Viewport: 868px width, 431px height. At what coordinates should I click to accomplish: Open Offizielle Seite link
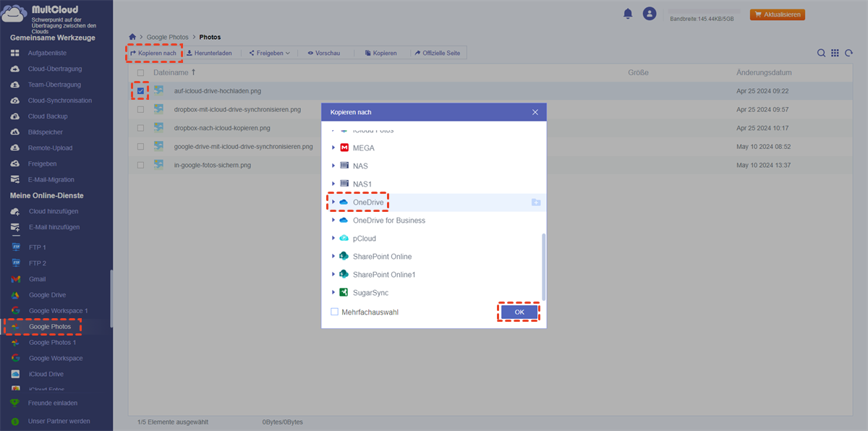[x=437, y=53]
